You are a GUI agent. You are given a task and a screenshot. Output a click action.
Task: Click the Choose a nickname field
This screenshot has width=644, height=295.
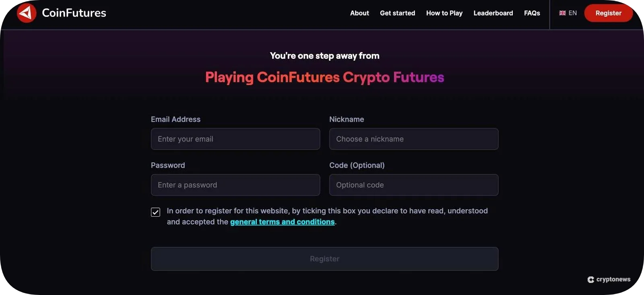pos(413,139)
